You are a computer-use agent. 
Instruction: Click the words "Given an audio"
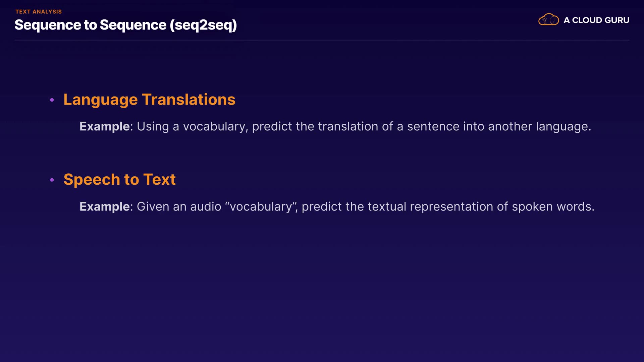179,206
